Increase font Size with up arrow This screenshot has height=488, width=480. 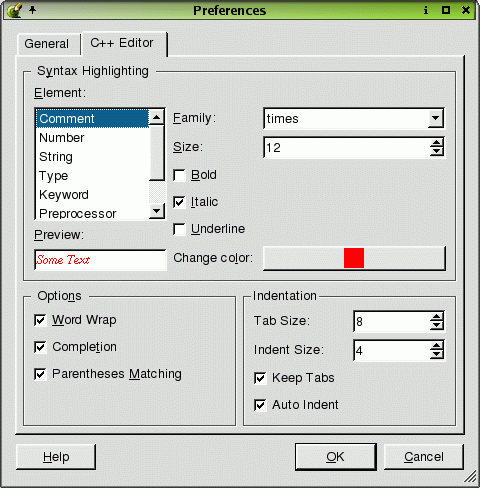coord(436,143)
